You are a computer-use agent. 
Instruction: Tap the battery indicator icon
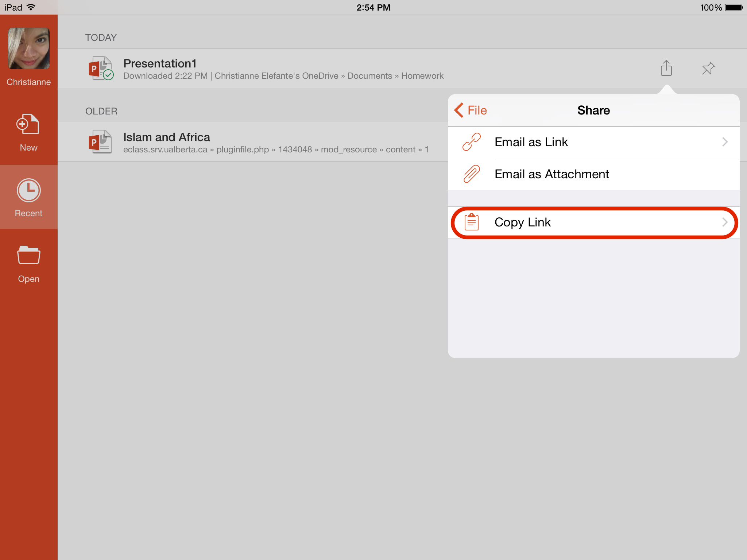pos(734,7)
